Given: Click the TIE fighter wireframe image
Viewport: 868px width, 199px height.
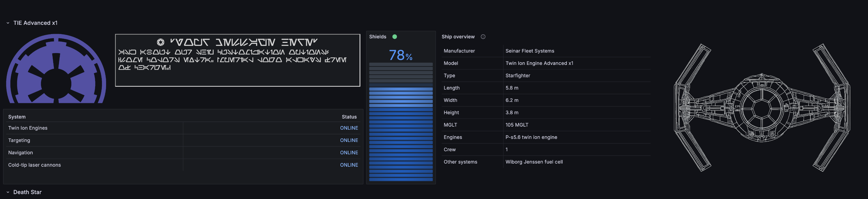Looking at the screenshot, I should click(x=762, y=108).
